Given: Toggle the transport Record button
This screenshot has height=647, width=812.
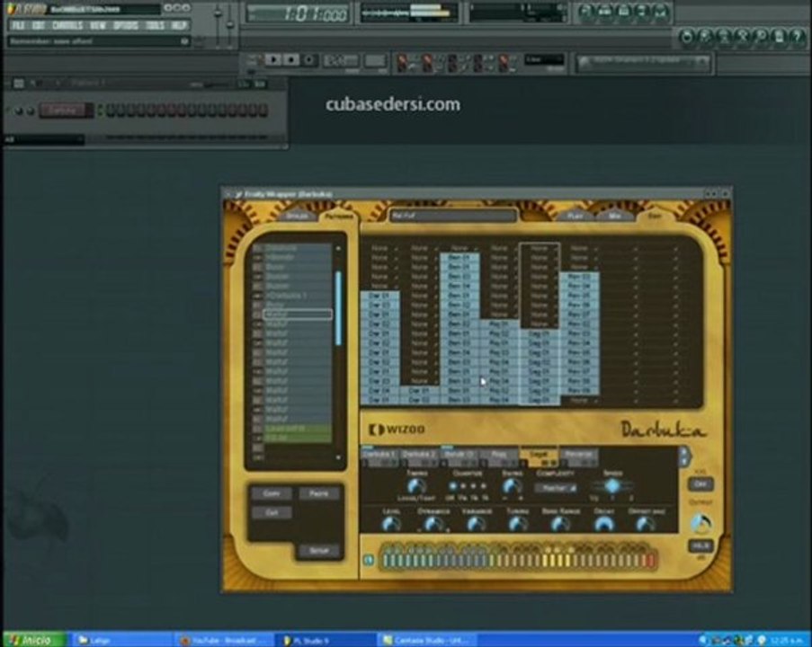Looking at the screenshot, I should coord(308,60).
